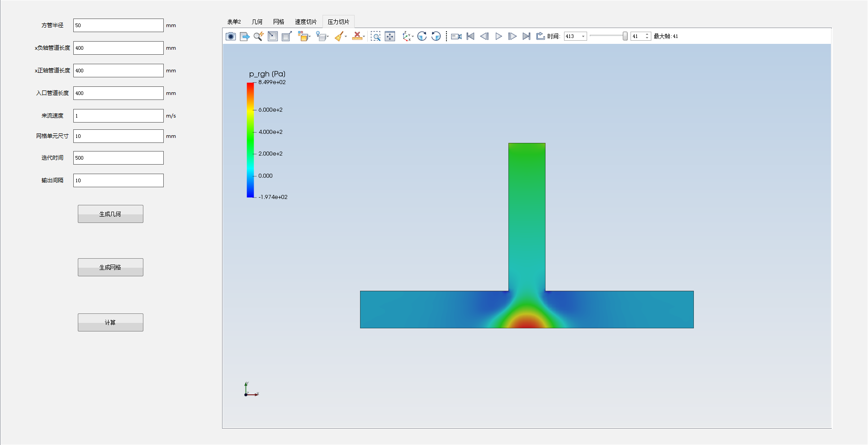Click the 方管半径 input field
Viewport: 868px width, 445px height.
coord(119,25)
